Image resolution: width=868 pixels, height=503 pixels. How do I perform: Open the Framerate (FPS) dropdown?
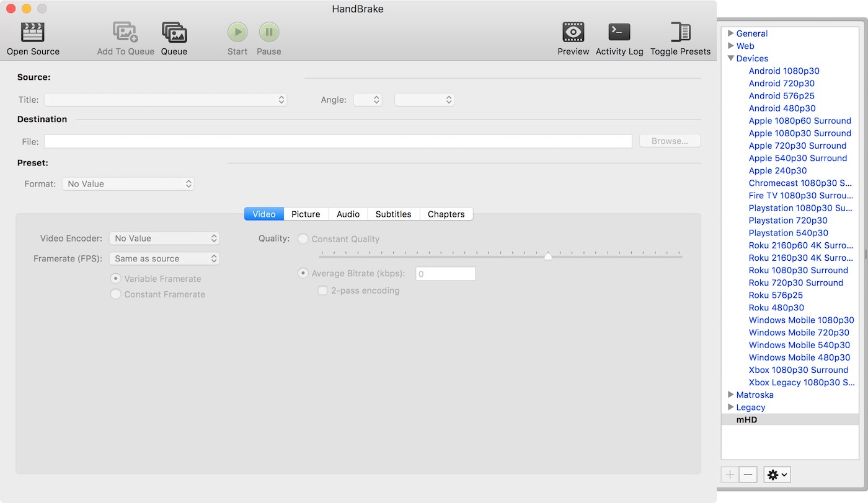(x=164, y=259)
